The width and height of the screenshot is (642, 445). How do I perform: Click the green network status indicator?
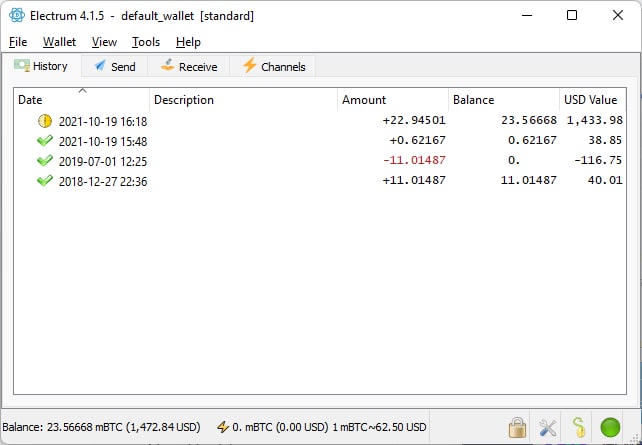[x=610, y=427]
